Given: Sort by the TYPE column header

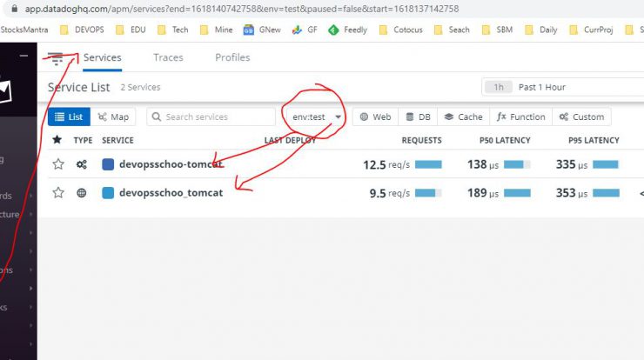Looking at the screenshot, I should [83, 140].
